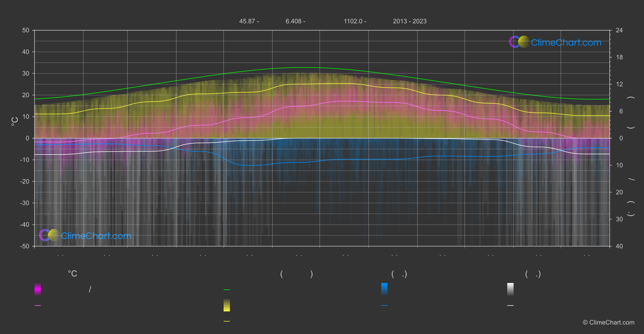The image size is (644, 334).
Task: Click the 2013 - 2023 date range title
Action: [410, 21]
